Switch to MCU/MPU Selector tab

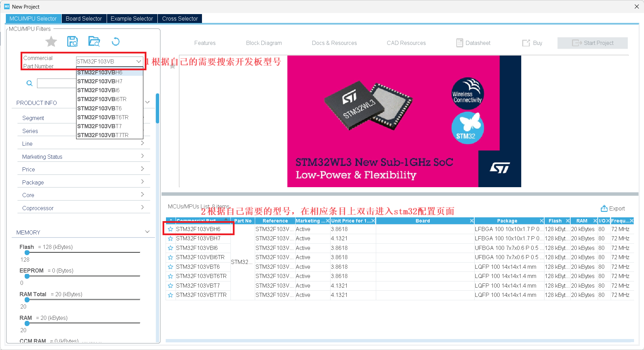(33, 19)
